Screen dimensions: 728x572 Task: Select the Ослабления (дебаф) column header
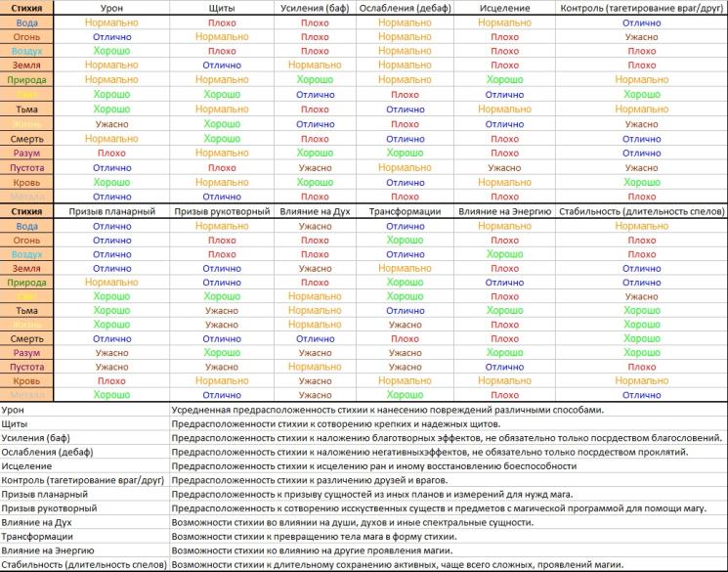[405, 8]
